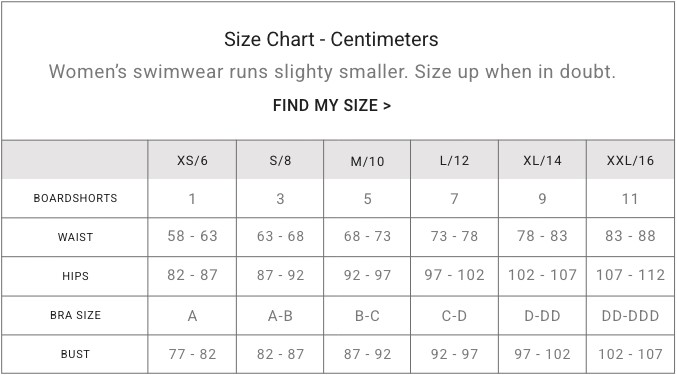
Task: Click bust cell 77 - 82
Action: (192, 354)
